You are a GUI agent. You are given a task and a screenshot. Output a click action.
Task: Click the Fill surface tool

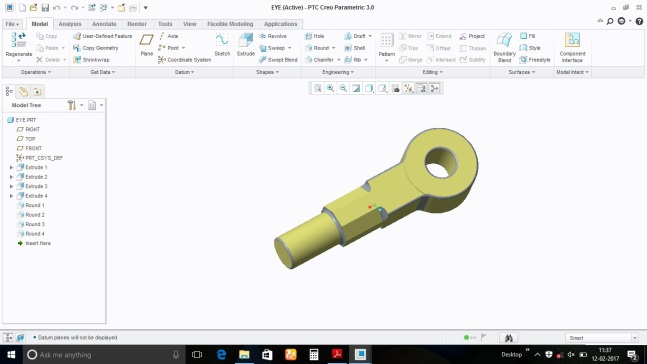[528, 36]
